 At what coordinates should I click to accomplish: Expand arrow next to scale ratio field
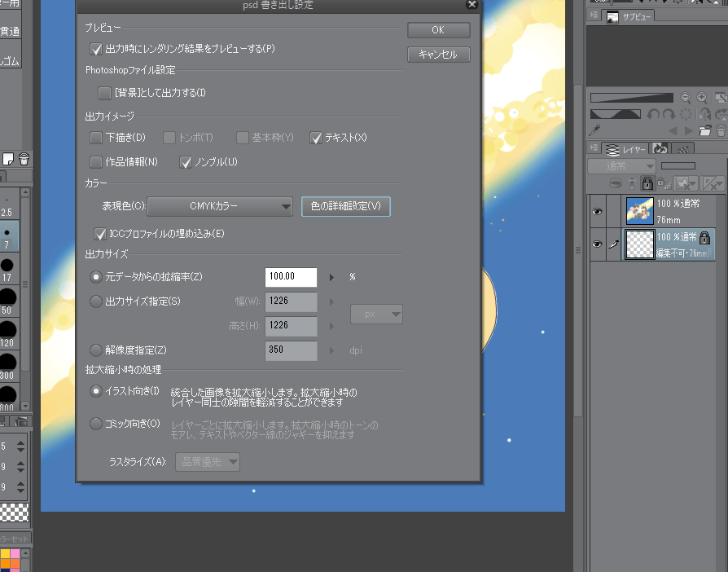point(331,277)
